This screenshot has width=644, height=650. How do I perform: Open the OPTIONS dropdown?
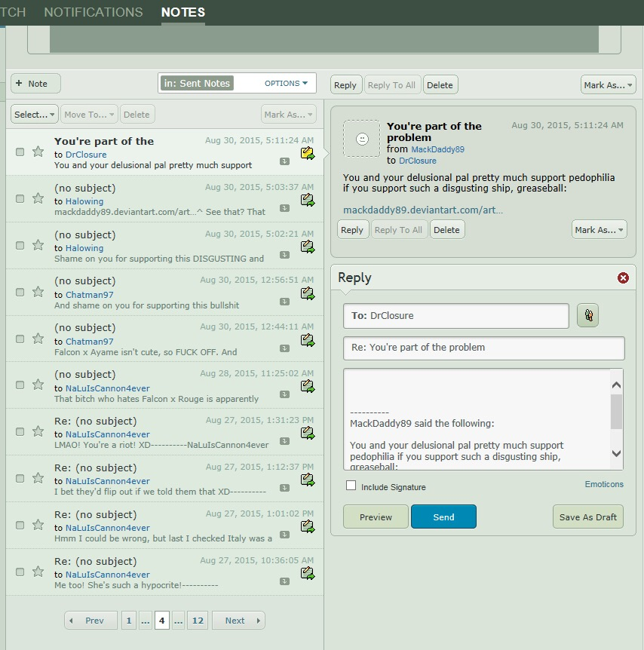pyautogui.click(x=286, y=83)
